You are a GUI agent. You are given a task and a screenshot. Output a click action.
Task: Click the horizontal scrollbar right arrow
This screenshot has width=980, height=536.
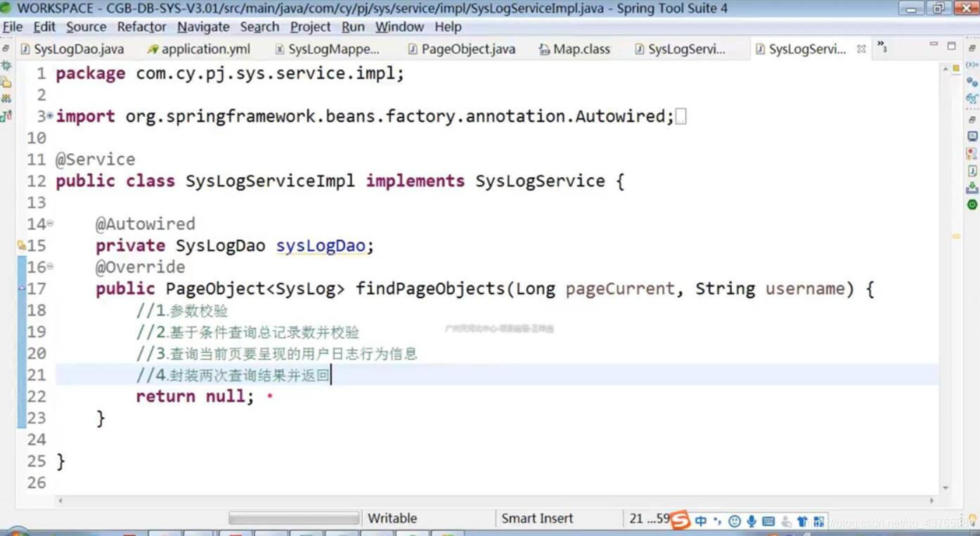932,501
